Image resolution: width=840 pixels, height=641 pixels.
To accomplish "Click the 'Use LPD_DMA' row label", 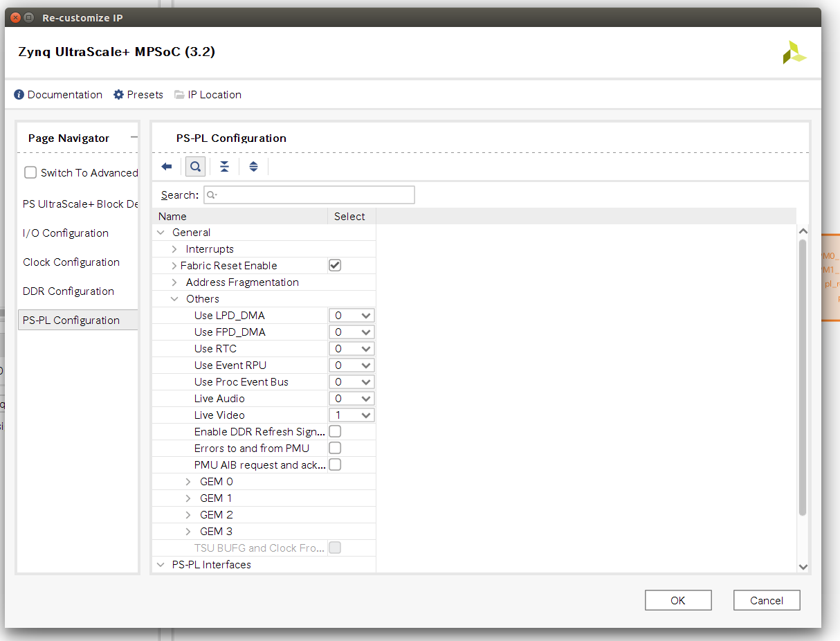I will coord(230,316).
